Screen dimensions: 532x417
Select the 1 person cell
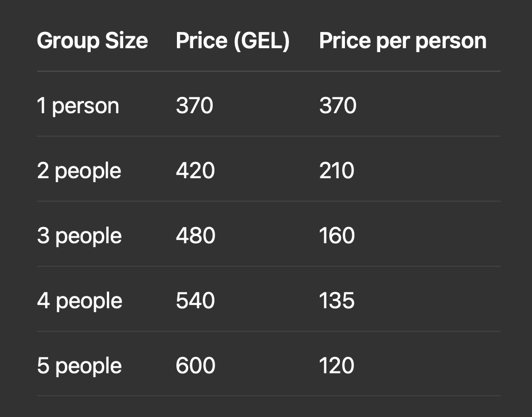(78, 106)
